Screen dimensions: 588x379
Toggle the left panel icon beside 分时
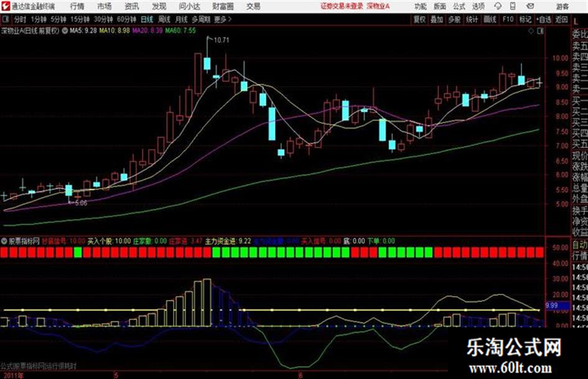[5, 19]
